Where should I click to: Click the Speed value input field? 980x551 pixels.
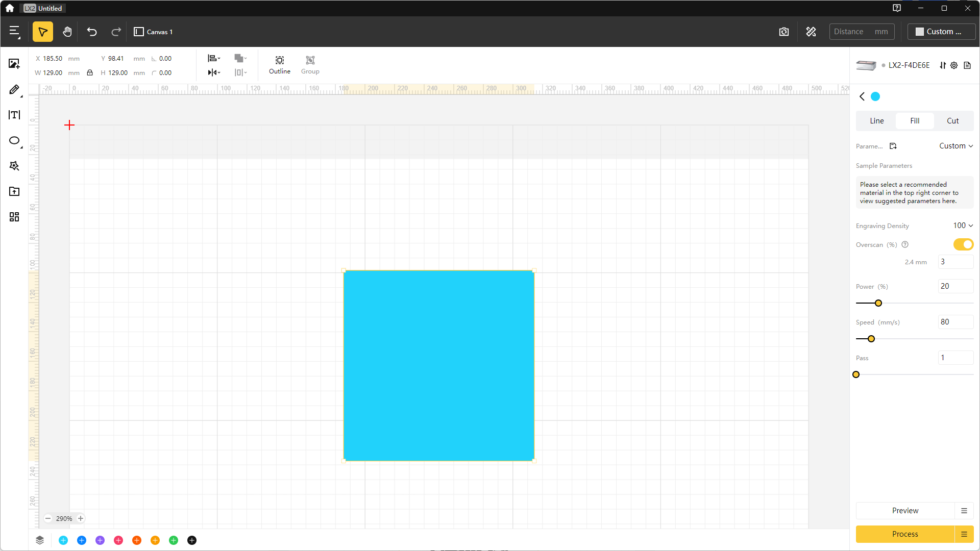coord(955,322)
